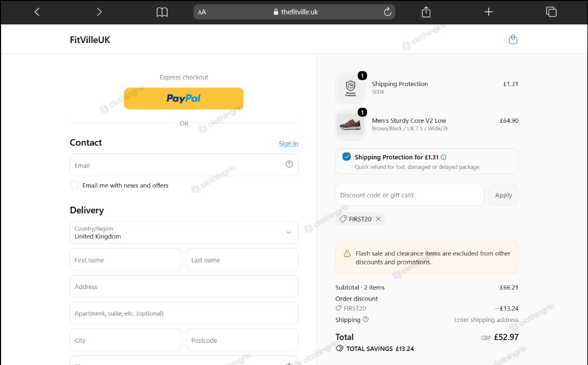The height and width of the screenshot is (365, 588).
Task: Open the Men's Sturdy Core shoe thumbnail
Action: 350,124
